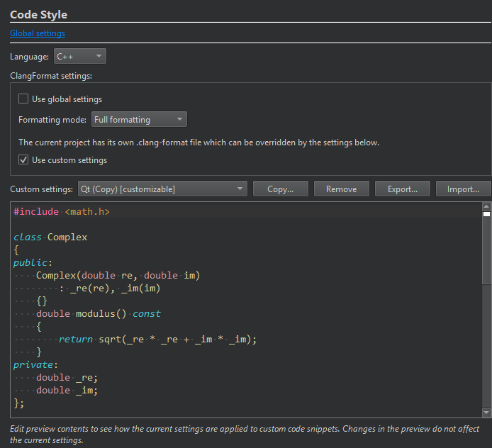Click the Copy... button
This screenshot has width=492, height=448.
(x=280, y=189)
